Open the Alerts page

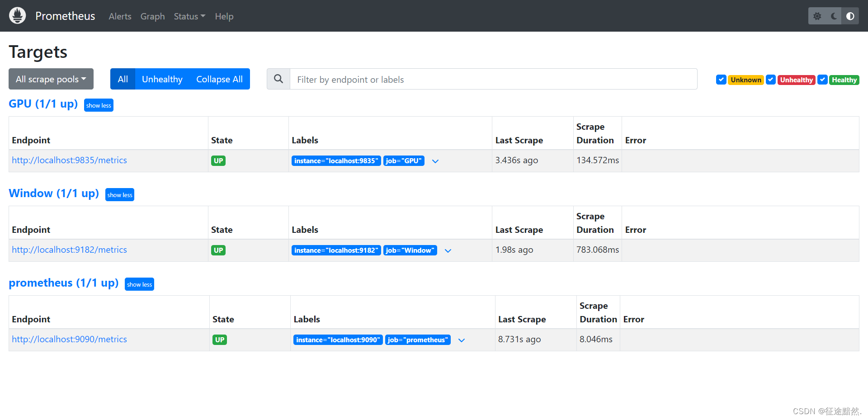[120, 16]
